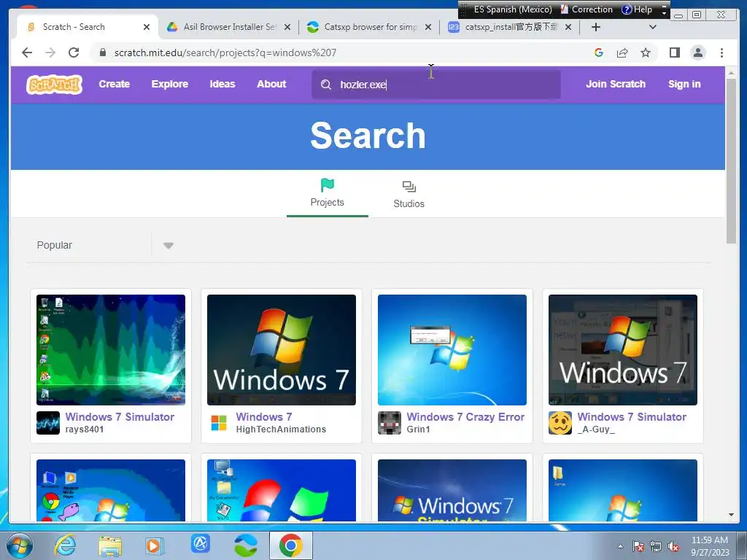747x560 pixels.
Task: Click the share page icon
Action: click(x=622, y=52)
